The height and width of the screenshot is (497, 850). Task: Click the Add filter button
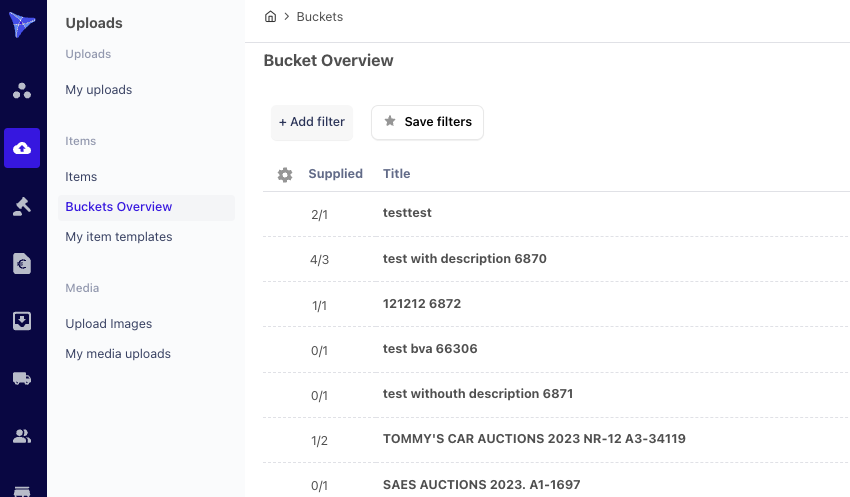(312, 122)
